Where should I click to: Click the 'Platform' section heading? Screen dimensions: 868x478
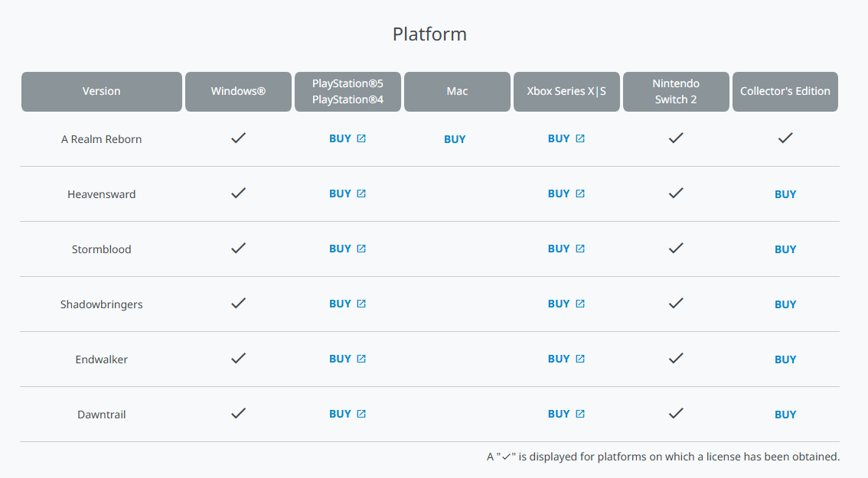pyautogui.click(x=429, y=34)
